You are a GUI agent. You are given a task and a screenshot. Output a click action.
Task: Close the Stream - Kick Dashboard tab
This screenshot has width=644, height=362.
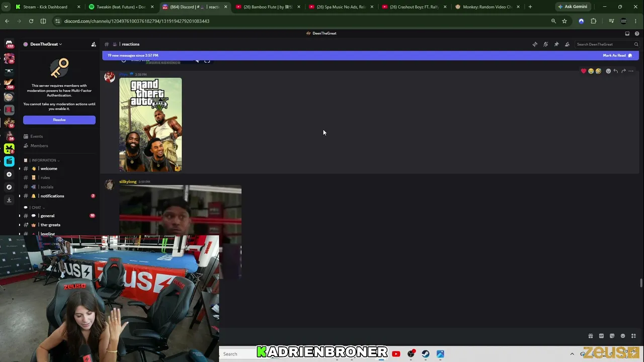click(78, 7)
